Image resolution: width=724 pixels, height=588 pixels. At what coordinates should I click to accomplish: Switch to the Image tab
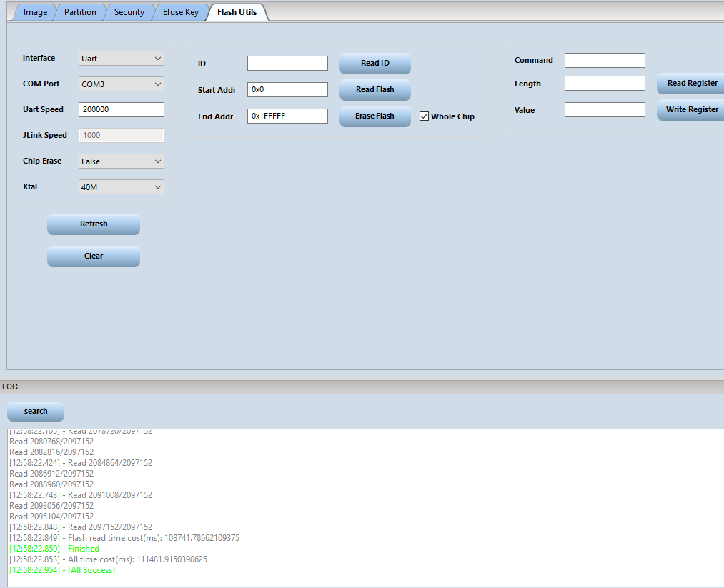coord(35,12)
